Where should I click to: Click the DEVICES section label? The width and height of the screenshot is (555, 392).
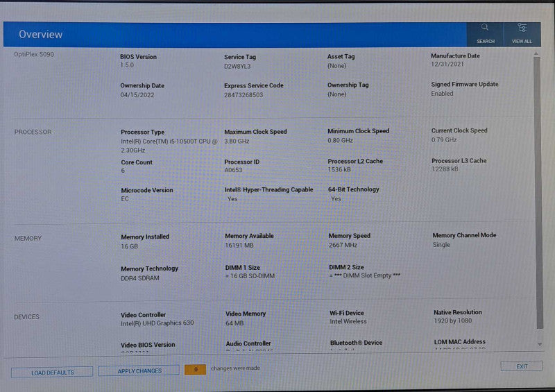point(26,317)
